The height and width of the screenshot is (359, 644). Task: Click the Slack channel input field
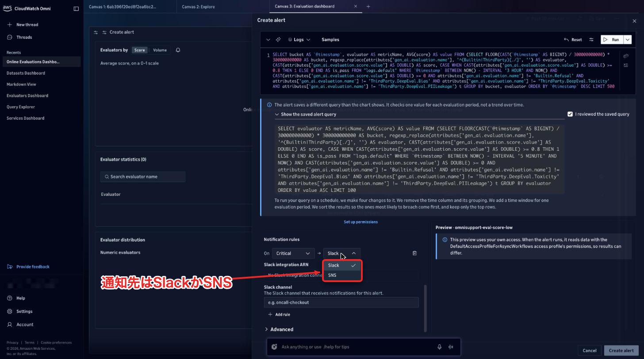(x=341, y=302)
